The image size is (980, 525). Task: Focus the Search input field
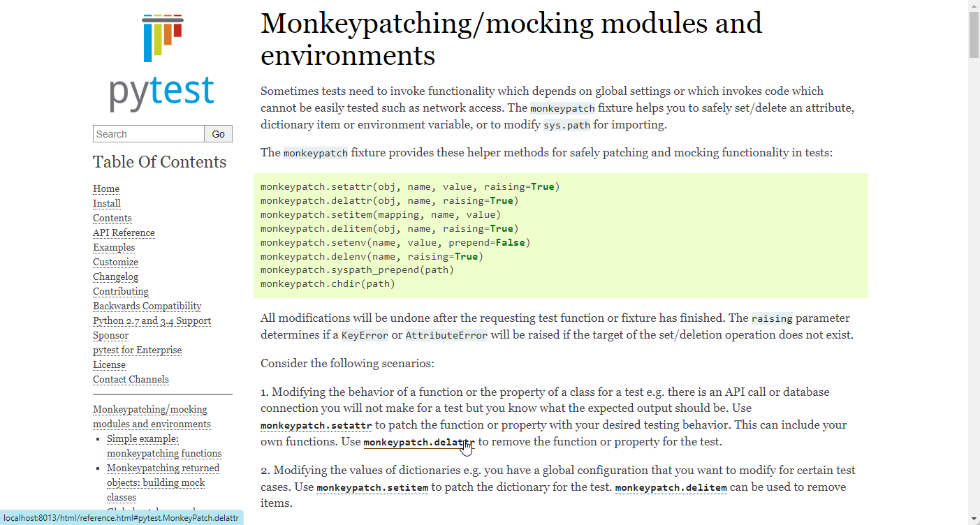pyautogui.click(x=148, y=134)
